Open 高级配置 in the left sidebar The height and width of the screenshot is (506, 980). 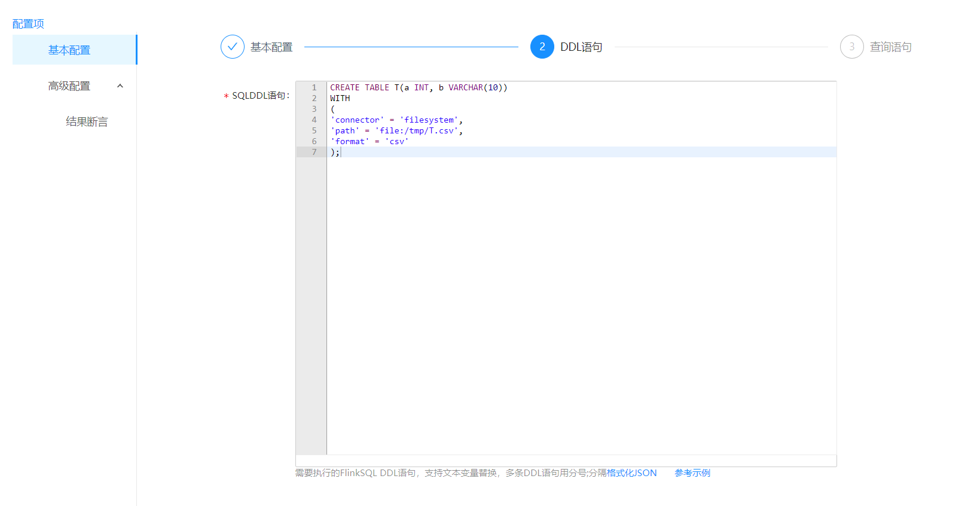tap(69, 86)
